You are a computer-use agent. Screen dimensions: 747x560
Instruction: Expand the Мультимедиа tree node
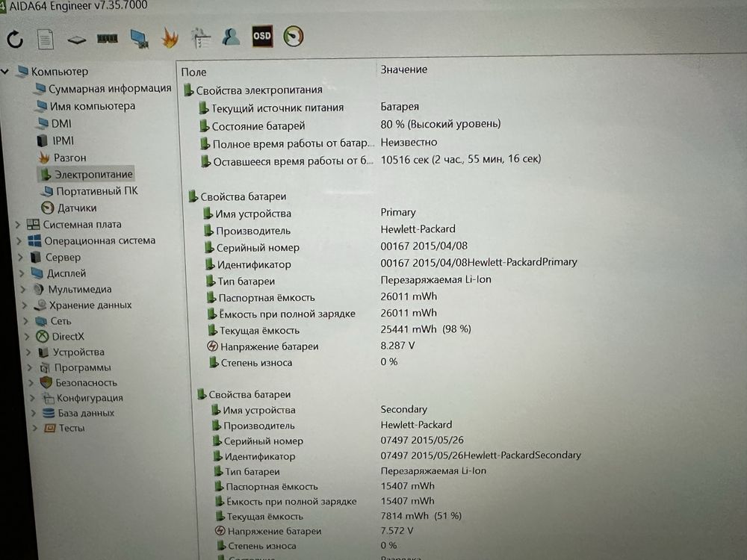(23, 289)
